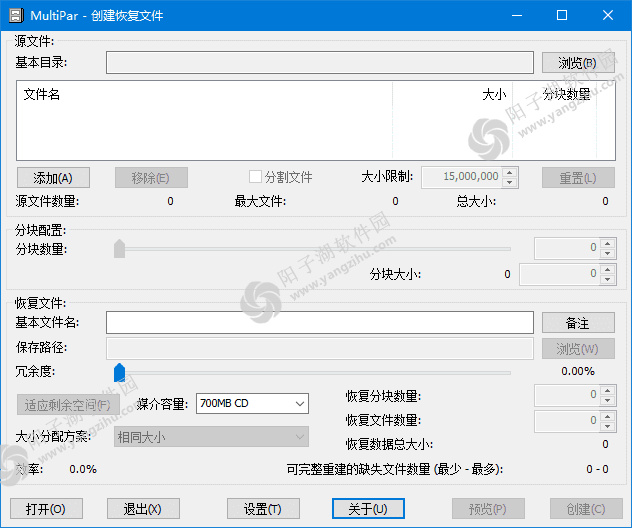Increase 分块数量 spinner with up arrow
The width and height of the screenshot is (632, 528).
pos(607,243)
